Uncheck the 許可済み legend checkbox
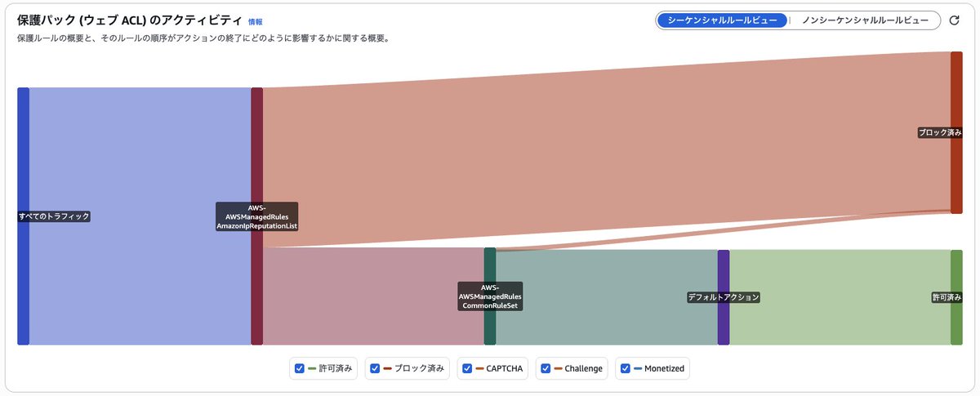 [300, 368]
